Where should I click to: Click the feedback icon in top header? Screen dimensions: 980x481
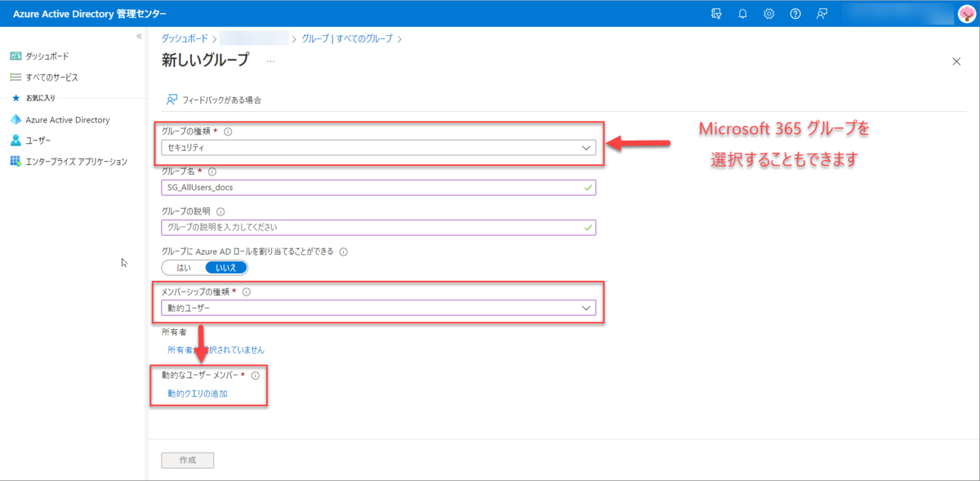tap(822, 14)
